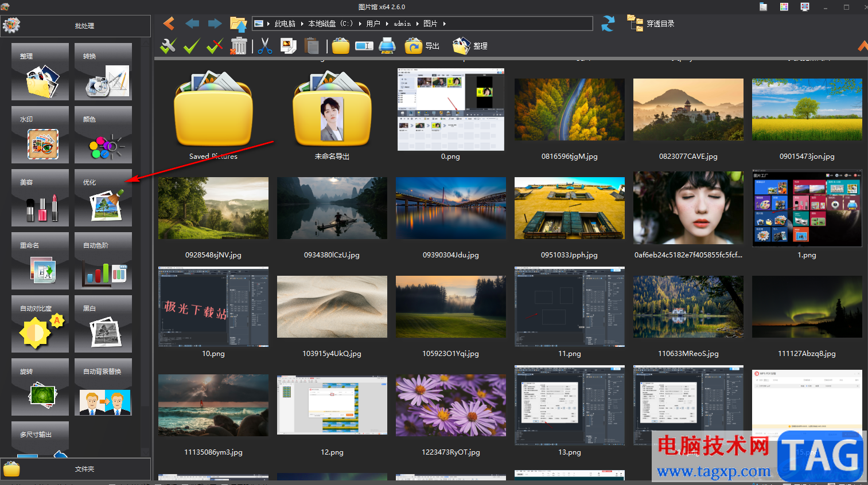Open the 旋转 rotate tool

(x=40, y=387)
